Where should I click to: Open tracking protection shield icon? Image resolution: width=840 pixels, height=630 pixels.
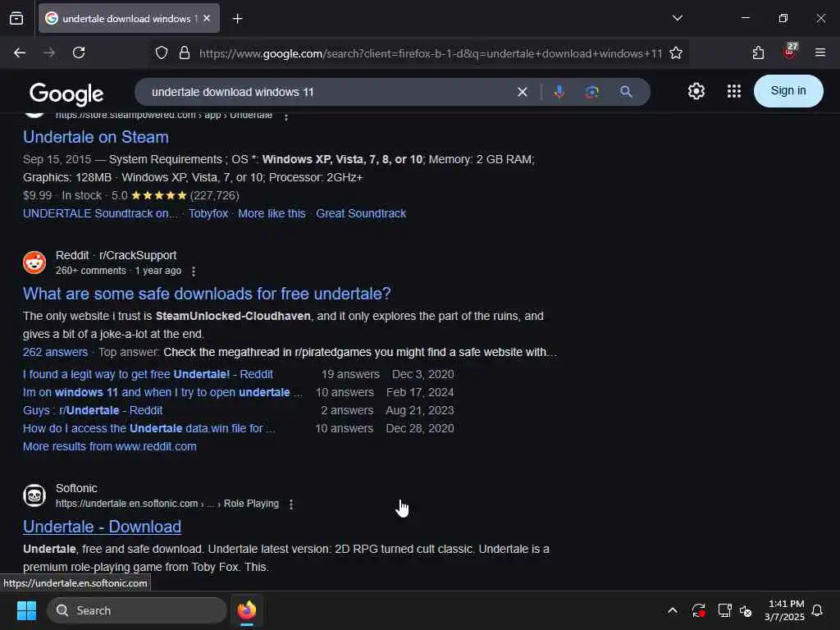[162, 53]
